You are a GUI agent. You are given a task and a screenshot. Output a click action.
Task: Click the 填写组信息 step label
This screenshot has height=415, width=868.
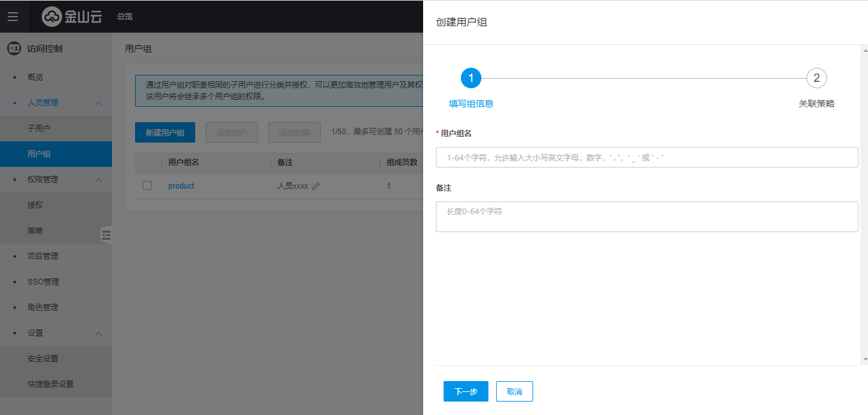point(471,104)
